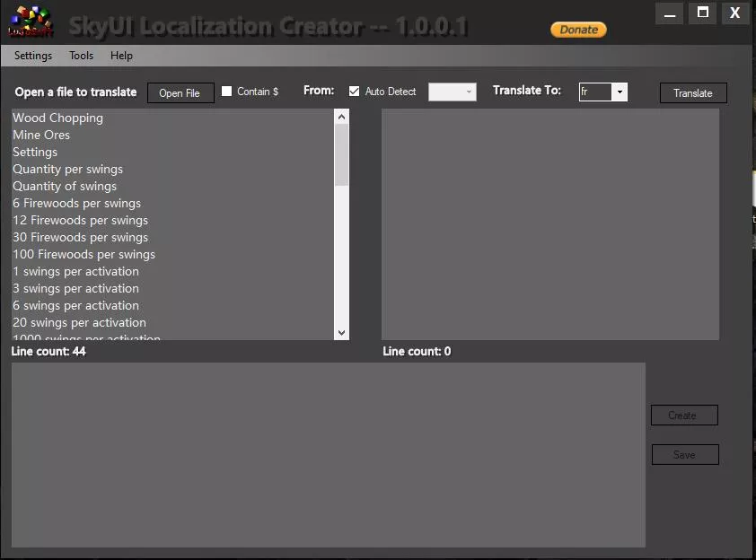Click the Donate button
The height and width of the screenshot is (560, 756).
coord(578,30)
